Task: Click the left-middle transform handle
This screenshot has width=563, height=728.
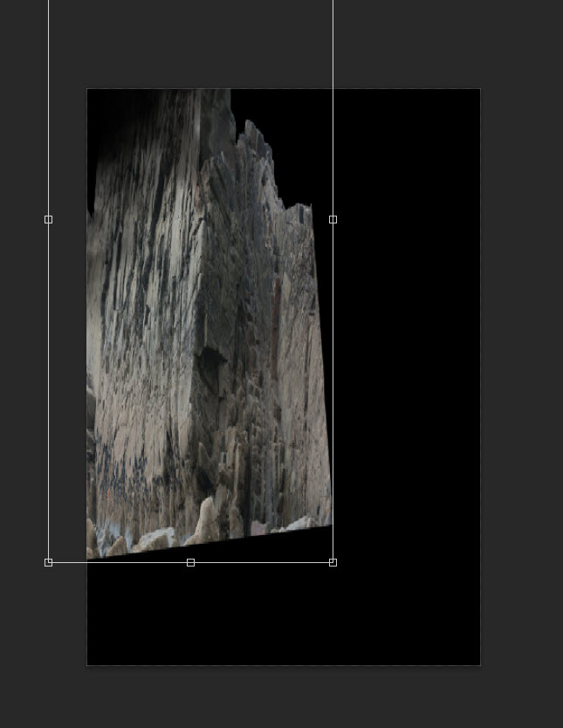Action: click(48, 219)
